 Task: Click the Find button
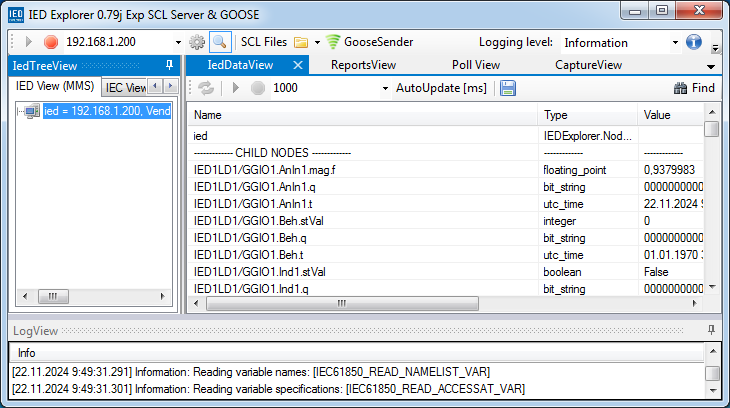point(694,88)
